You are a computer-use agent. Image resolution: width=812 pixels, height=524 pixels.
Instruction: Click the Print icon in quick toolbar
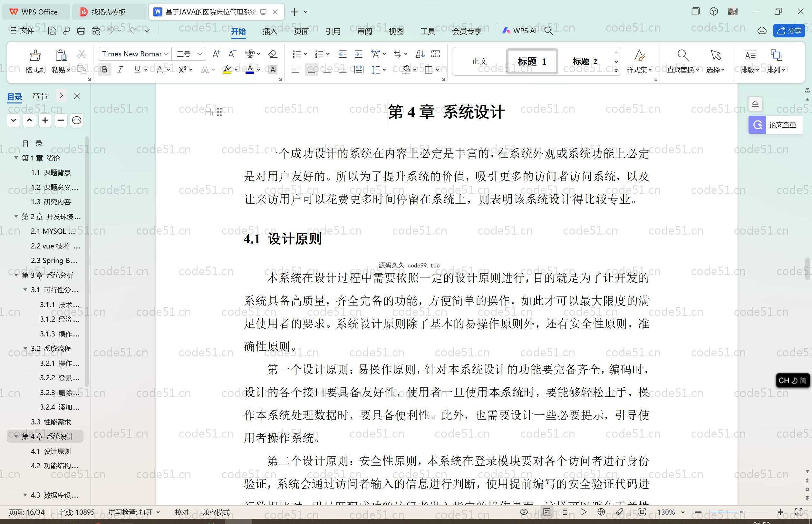81,31
